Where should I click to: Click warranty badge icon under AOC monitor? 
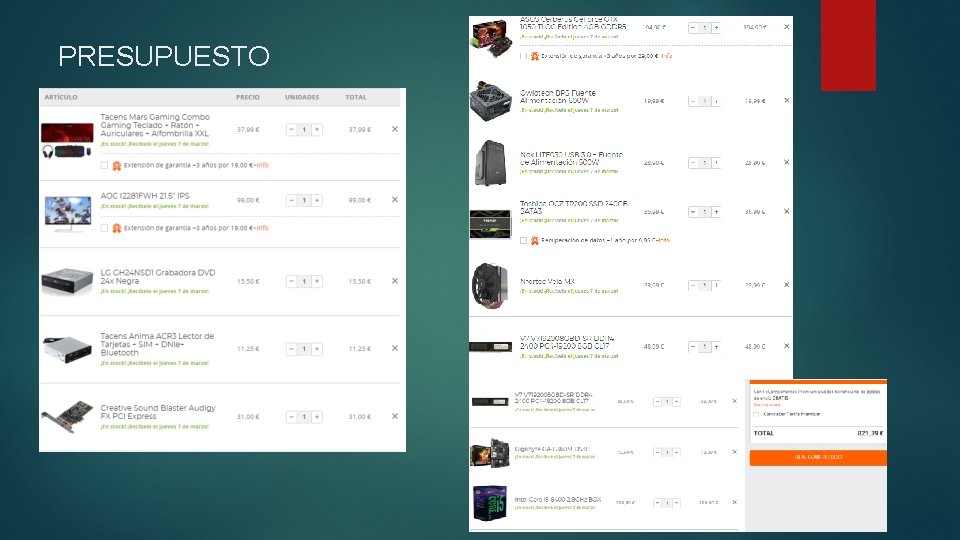[116, 228]
